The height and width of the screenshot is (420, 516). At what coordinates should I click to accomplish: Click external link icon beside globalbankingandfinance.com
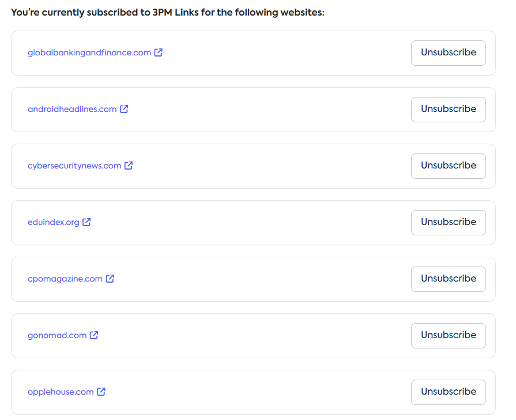point(159,52)
